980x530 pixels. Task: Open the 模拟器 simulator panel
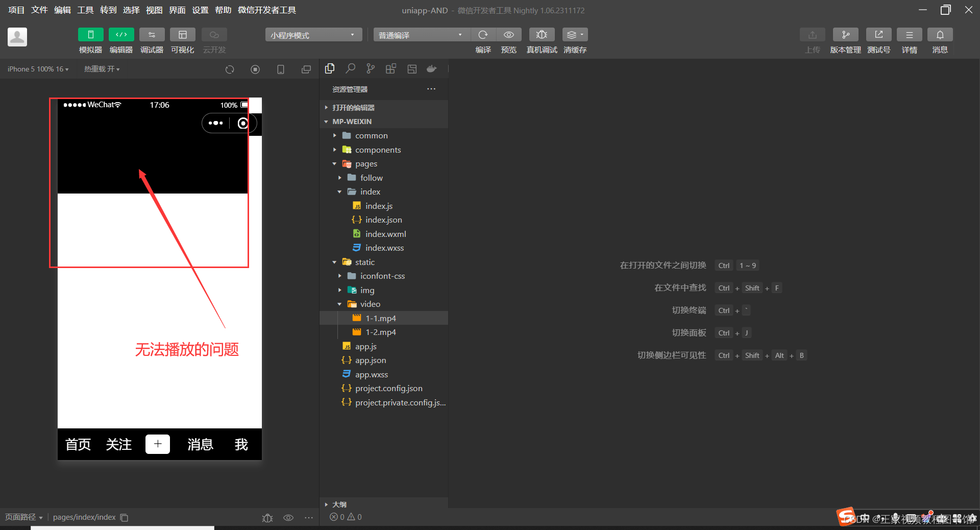coord(90,40)
